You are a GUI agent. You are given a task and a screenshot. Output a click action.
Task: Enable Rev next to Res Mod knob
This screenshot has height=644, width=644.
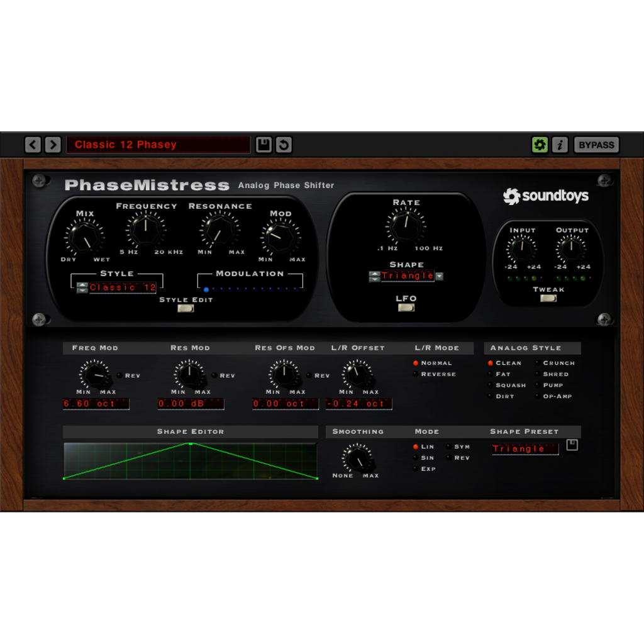point(214,375)
